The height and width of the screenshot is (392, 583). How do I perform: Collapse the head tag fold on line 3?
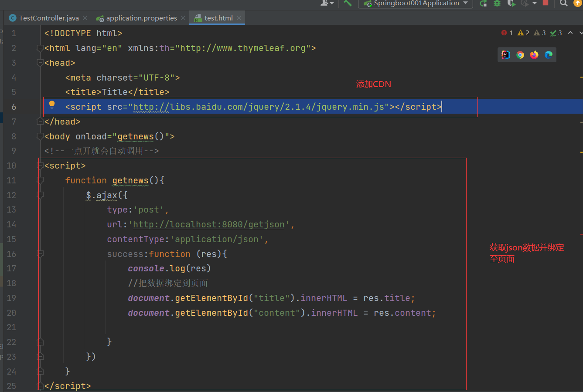click(40, 63)
